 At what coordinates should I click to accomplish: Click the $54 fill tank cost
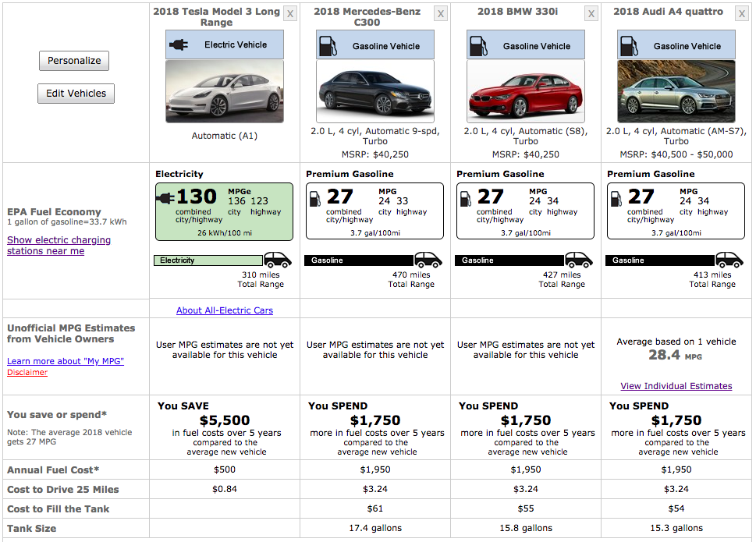tap(676, 508)
